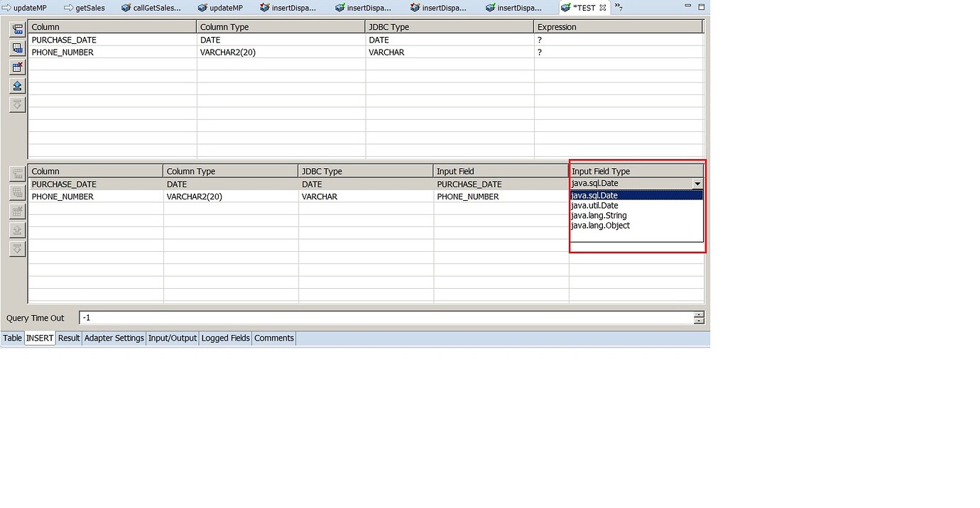Viewport: 980px width, 508px height.
Task: Increase Query Time Out with the up arrow
Action: pyautogui.click(x=699, y=314)
